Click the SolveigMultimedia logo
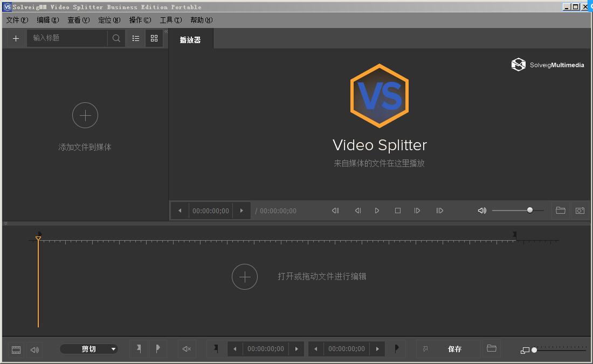The height and width of the screenshot is (364, 593). (x=548, y=65)
